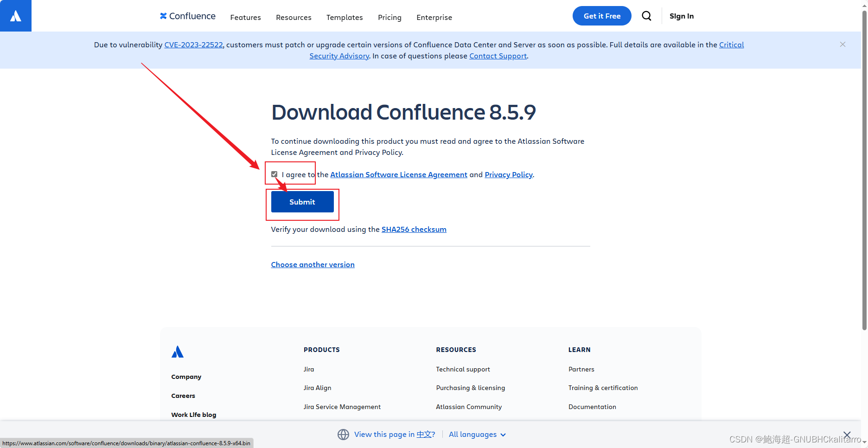Open the search magnifier icon

click(646, 16)
